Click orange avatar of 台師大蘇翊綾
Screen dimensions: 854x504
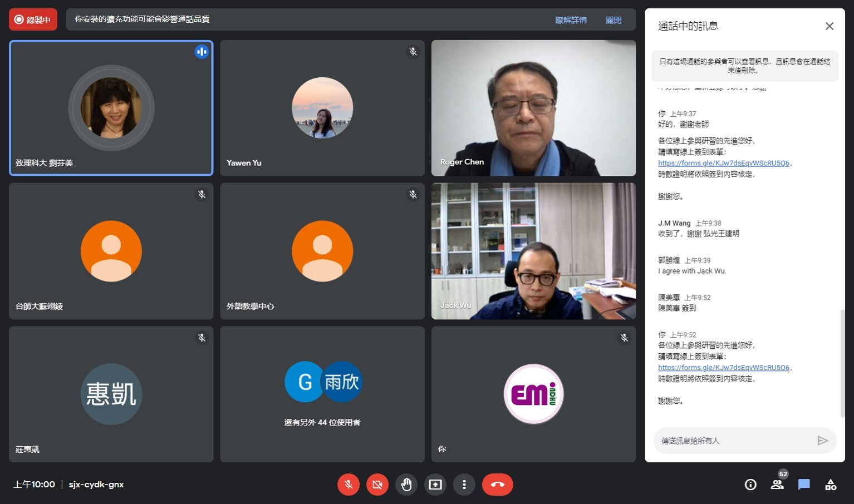tap(111, 251)
